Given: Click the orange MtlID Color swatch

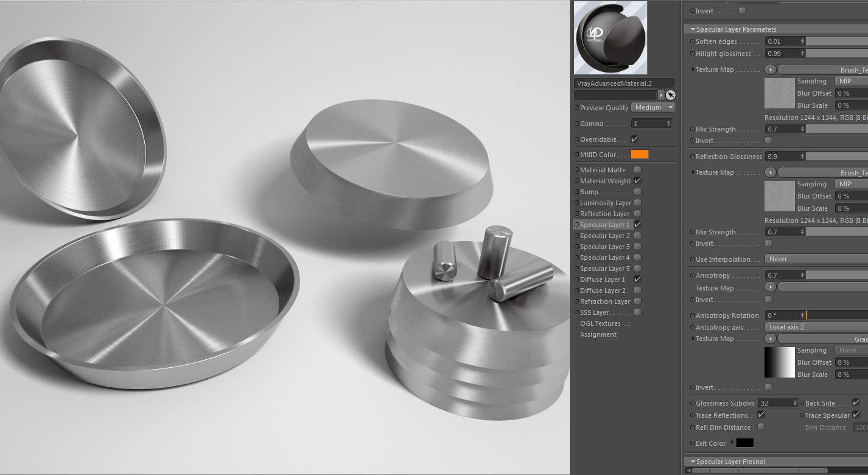Looking at the screenshot, I should coord(640,155).
